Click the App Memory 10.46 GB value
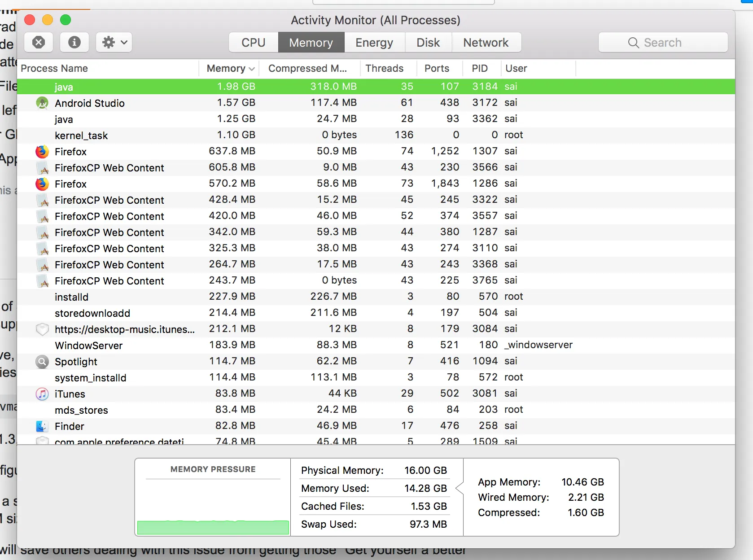 pos(582,482)
